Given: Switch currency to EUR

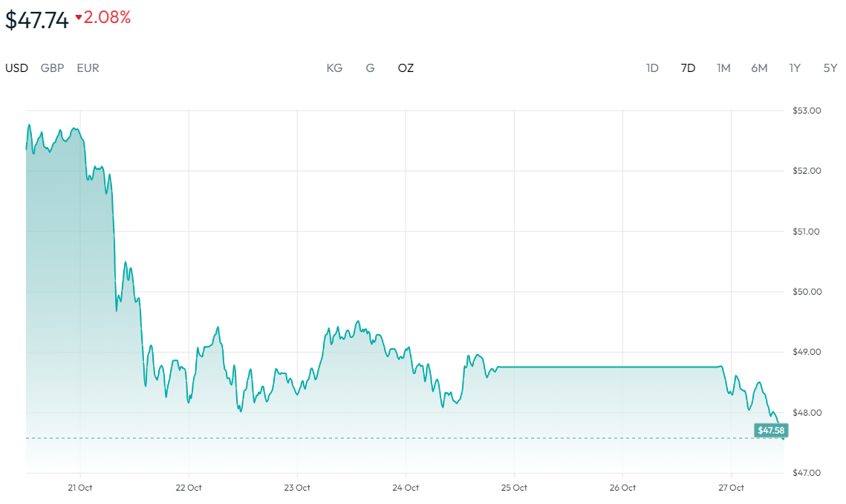Looking at the screenshot, I should click(88, 68).
